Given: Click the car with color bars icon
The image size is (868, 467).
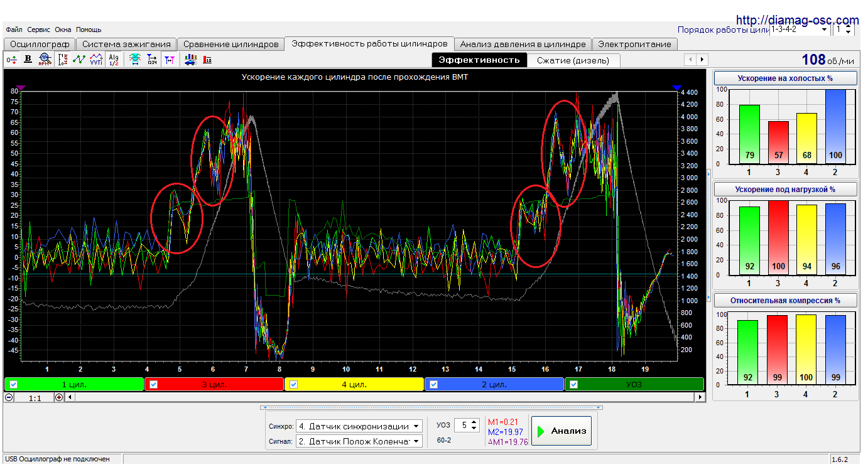Looking at the screenshot, I should coord(190,60).
